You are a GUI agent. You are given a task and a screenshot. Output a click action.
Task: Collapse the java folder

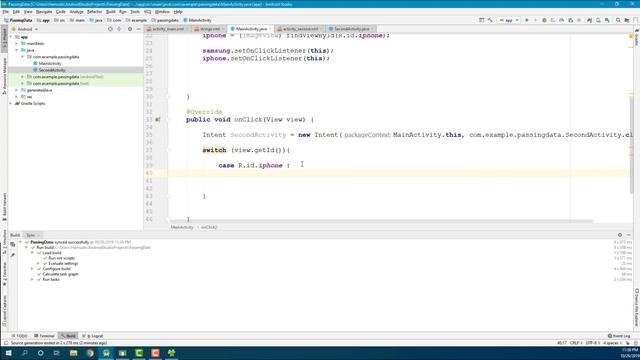point(17,50)
